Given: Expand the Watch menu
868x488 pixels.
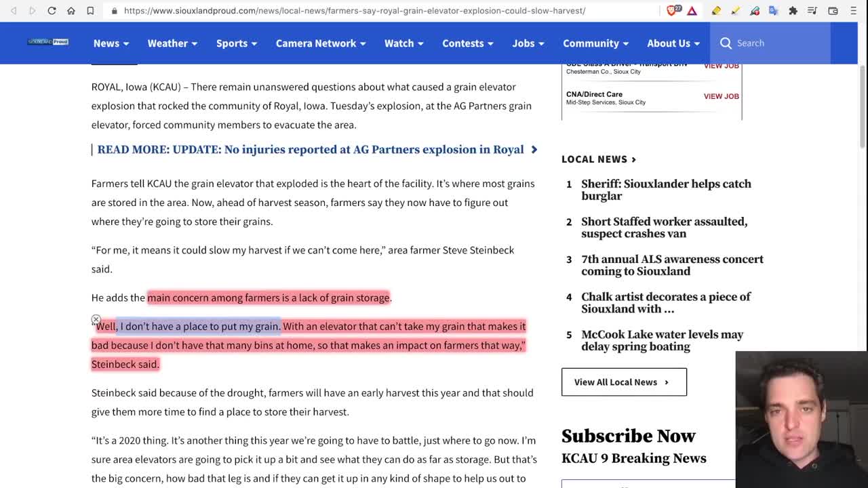Looking at the screenshot, I should (404, 43).
